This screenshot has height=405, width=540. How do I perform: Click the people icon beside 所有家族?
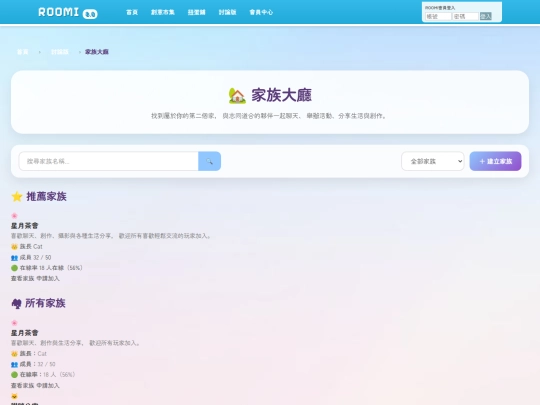[x=17, y=304]
